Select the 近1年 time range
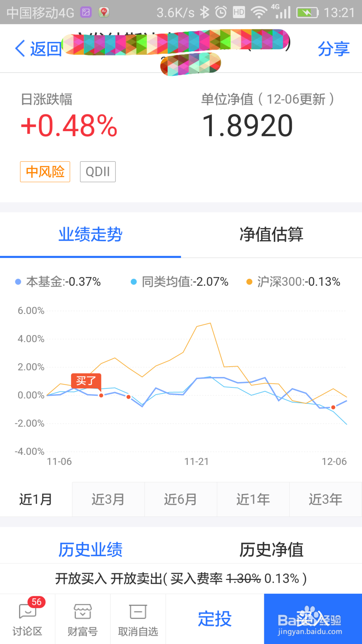The image size is (362, 644). coord(253,499)
